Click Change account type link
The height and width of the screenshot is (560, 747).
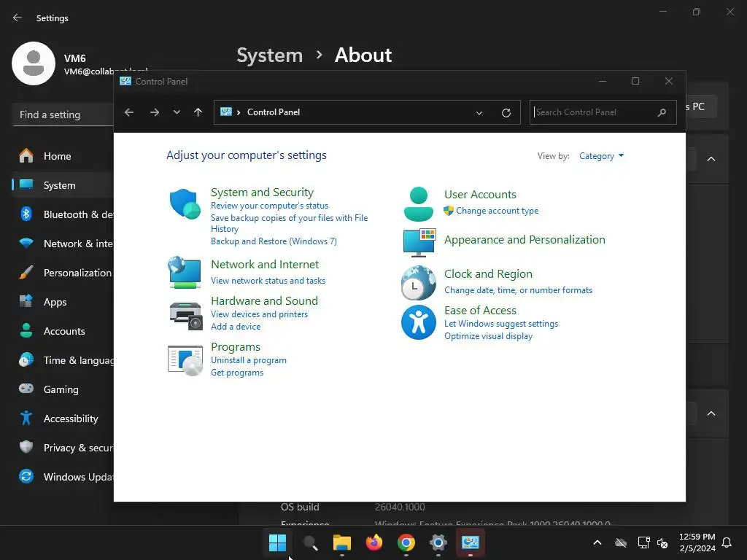click(x=497, y=211)
